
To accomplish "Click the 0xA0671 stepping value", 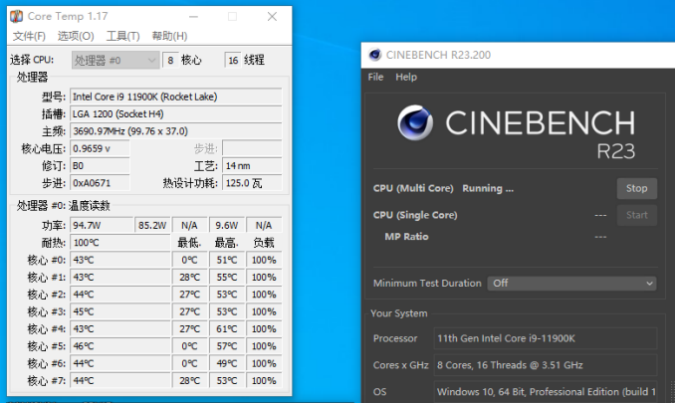I will [x=100, y=183].
